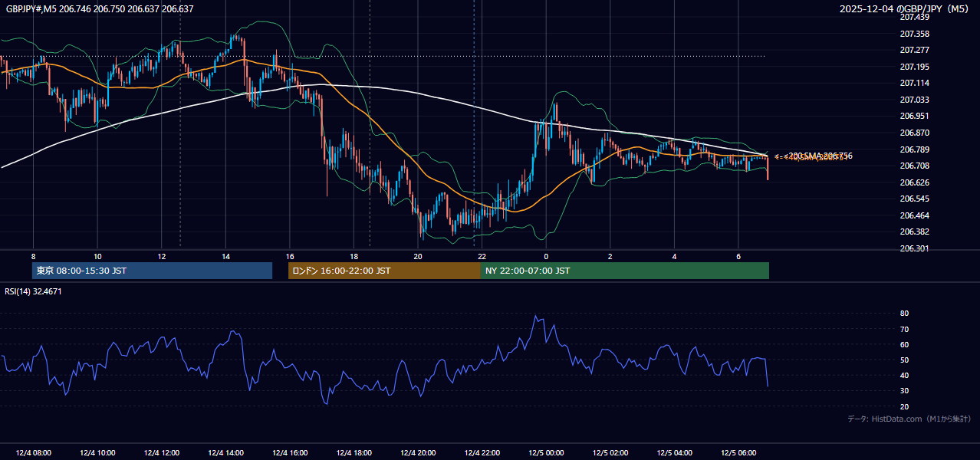Click the hour tick 14 under price chart
This screenshot has height=460, width=980.
(225, 256)
